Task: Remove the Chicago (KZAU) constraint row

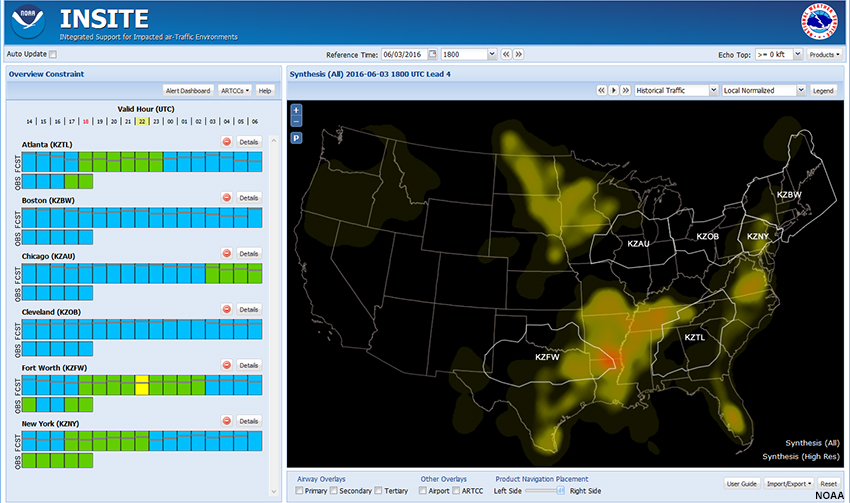Action: tap(227, 254)
